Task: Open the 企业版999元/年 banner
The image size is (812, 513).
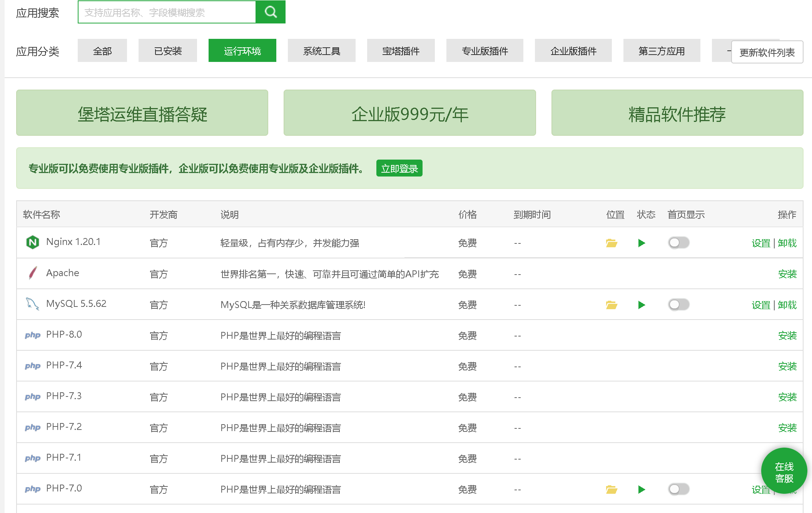Action: point(410,113)
